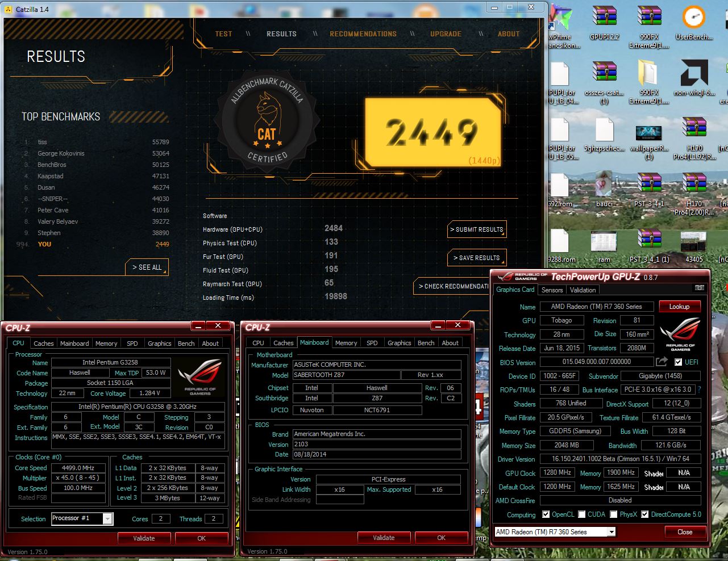The height and width of the screenshot is (561, 728).
Task: Select the RESULTS tab in Catzilla
Action: coord(281,34)
